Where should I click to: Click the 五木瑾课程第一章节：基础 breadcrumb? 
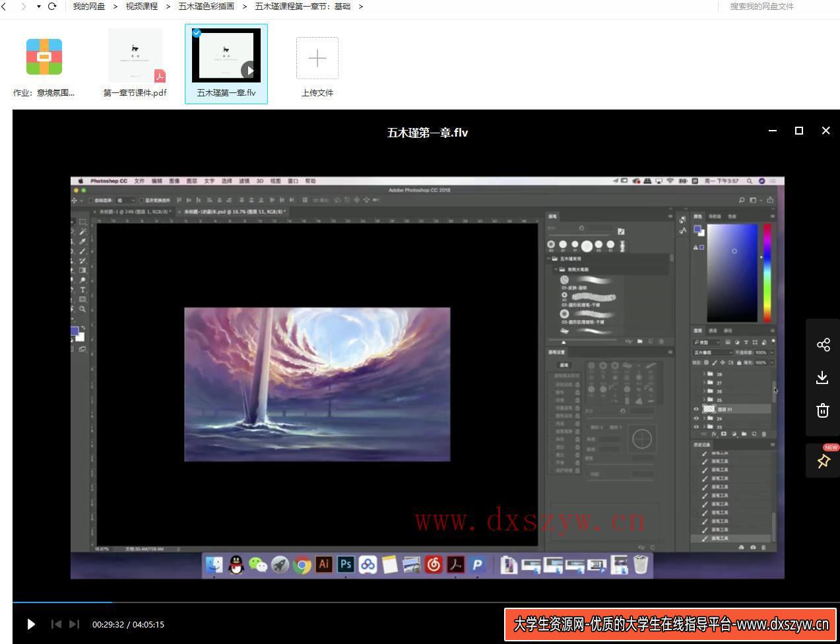tap(303, 7)
